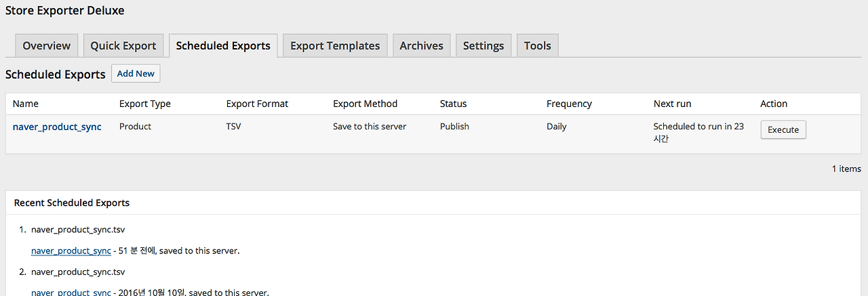868x296 pixels.
Task: Switch to the Settings tab
Action: point(484,46)
